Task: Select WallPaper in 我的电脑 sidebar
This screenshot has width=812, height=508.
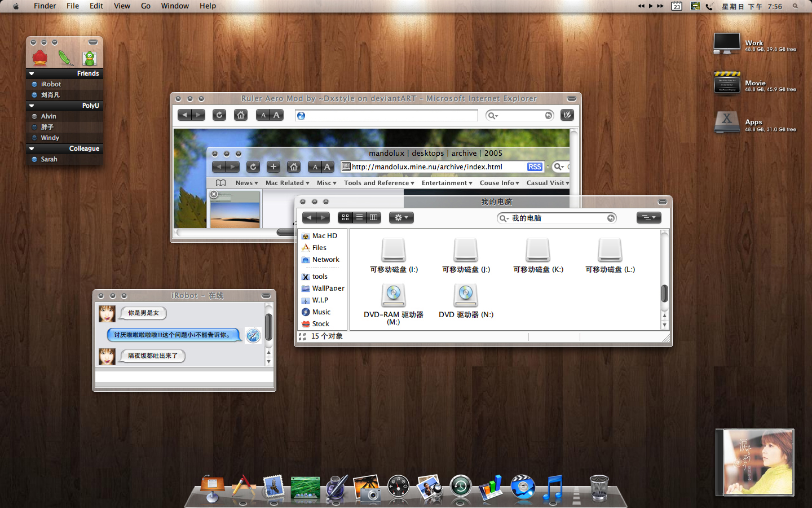Action: pyautogui.click(x=323, y=288)
